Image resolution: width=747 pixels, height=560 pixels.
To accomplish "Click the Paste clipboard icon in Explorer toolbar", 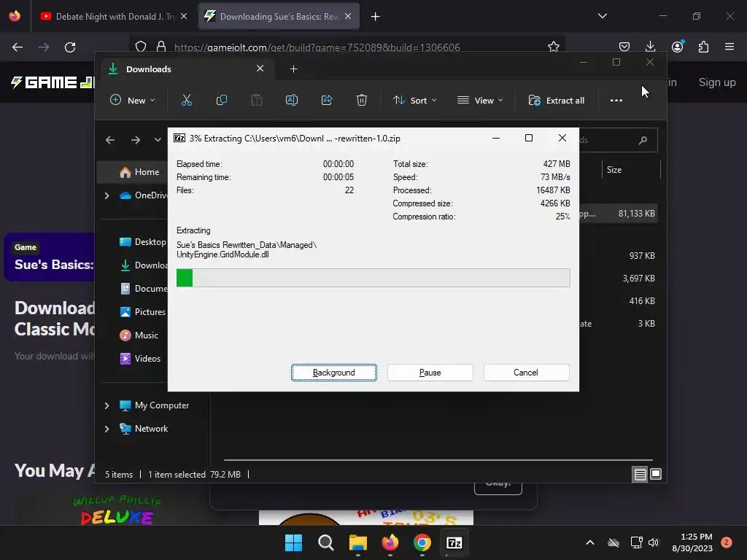I will (x=257, y=100).
